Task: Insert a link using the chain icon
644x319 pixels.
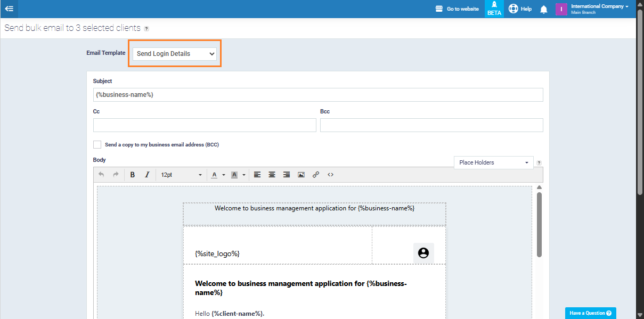Action: coord(316,175)
